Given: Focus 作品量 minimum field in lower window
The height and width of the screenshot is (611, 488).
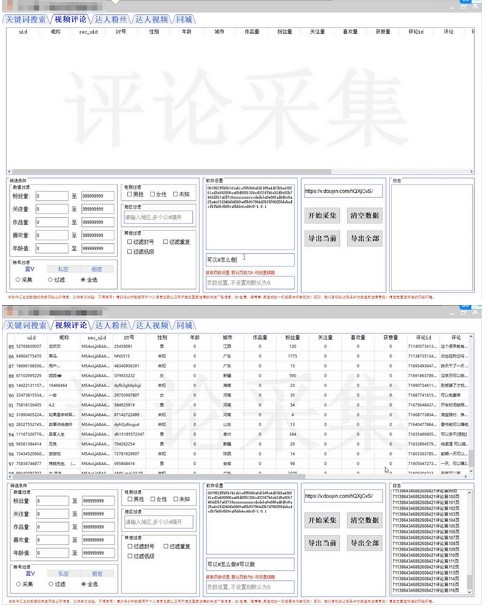Looking at the screenshot, I should [x=53, y=527].
